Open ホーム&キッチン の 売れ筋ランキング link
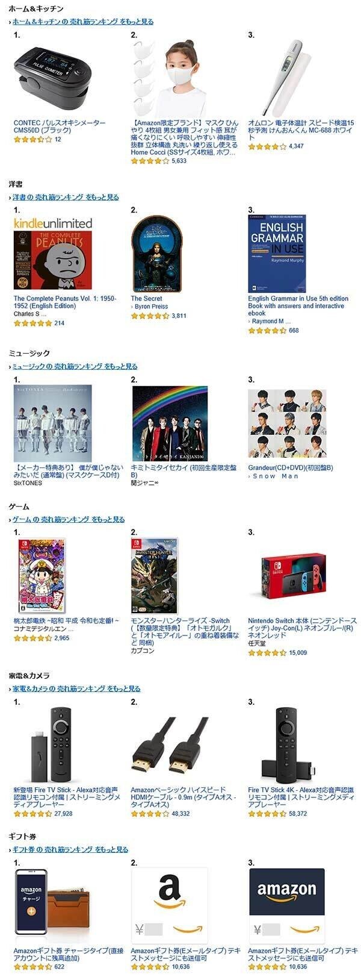 (x=83, y=22)
